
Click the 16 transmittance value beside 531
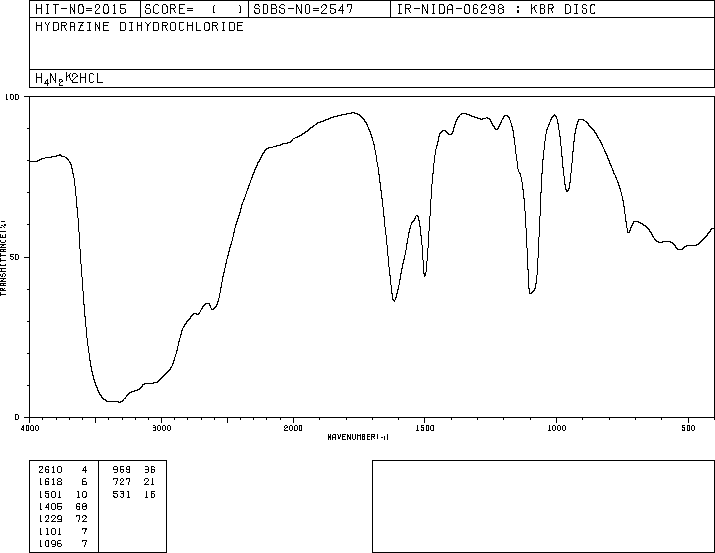[x=150, y=494]
